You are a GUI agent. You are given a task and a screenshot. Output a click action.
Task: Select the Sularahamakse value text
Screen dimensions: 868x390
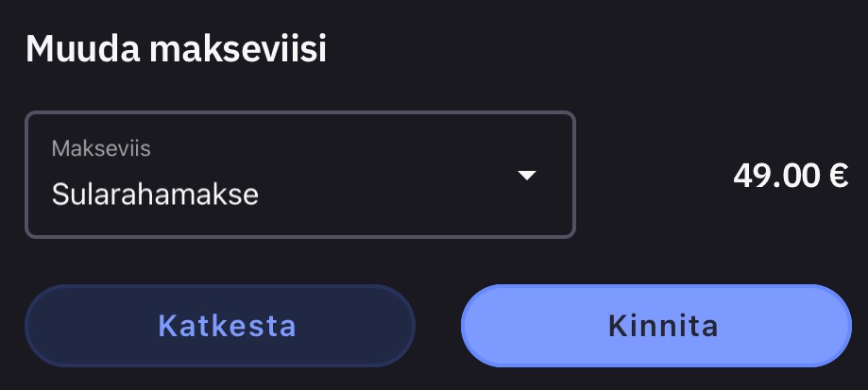(155, 195)
